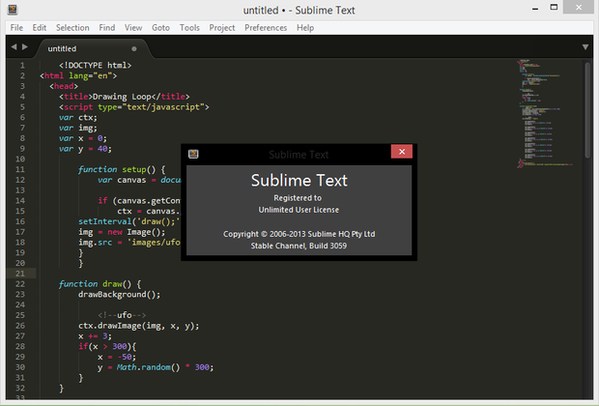
Task: Click the "Drawing Loop" title text
Action: click(122, 97)
